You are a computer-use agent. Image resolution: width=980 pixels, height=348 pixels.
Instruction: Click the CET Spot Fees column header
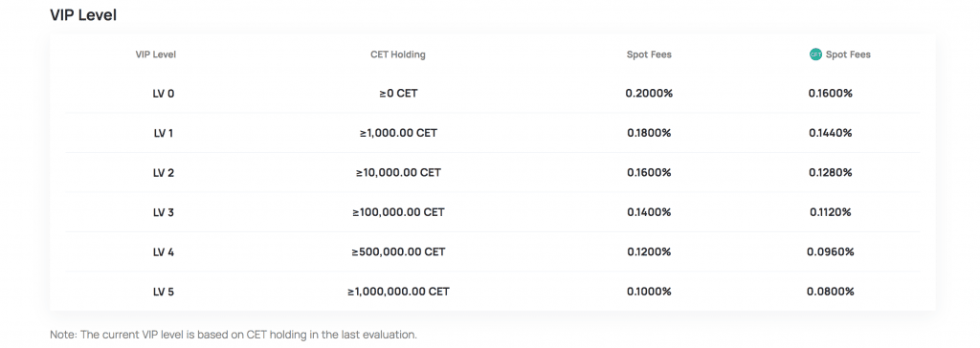(840, 54)
